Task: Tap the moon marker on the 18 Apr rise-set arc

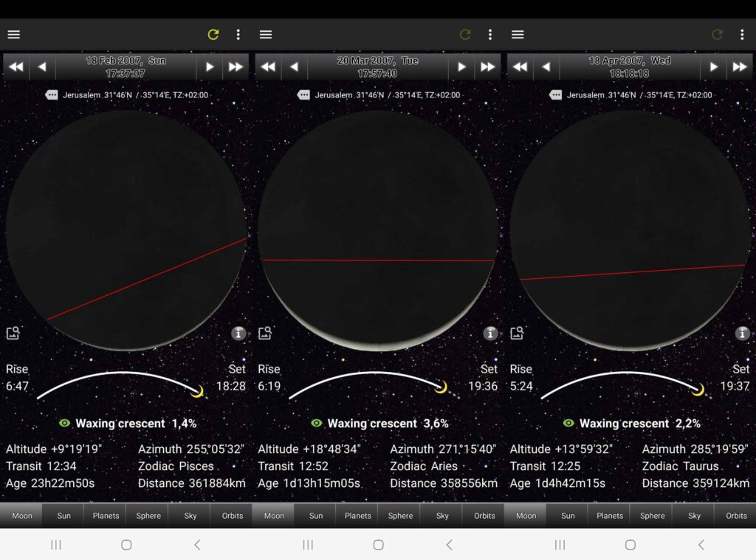Action: 698,389
